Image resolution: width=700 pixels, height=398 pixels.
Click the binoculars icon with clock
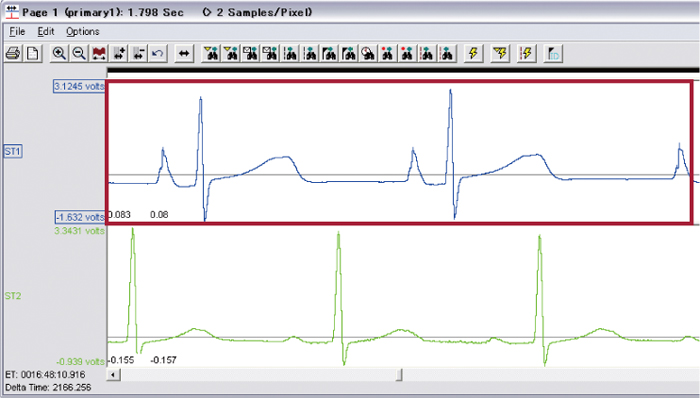pos(368,54)
